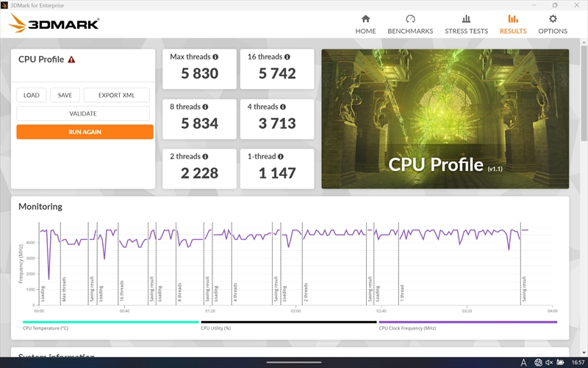The image size is (588, 368).
Task: Click the Monitoring section heading
Action: 40,207
